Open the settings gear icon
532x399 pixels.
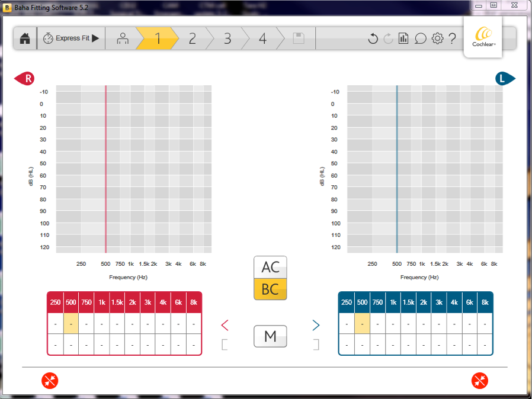[x=437, y=38]
